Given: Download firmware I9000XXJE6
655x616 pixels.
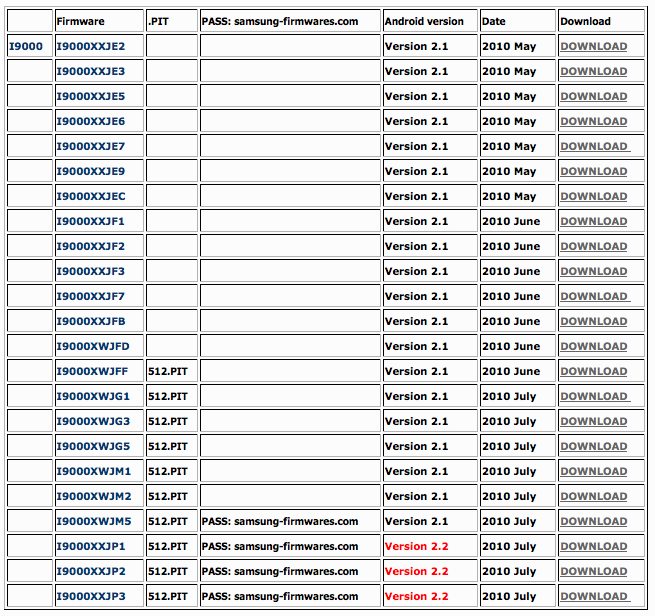Looking at the screenshot, I should coord(593,121).
